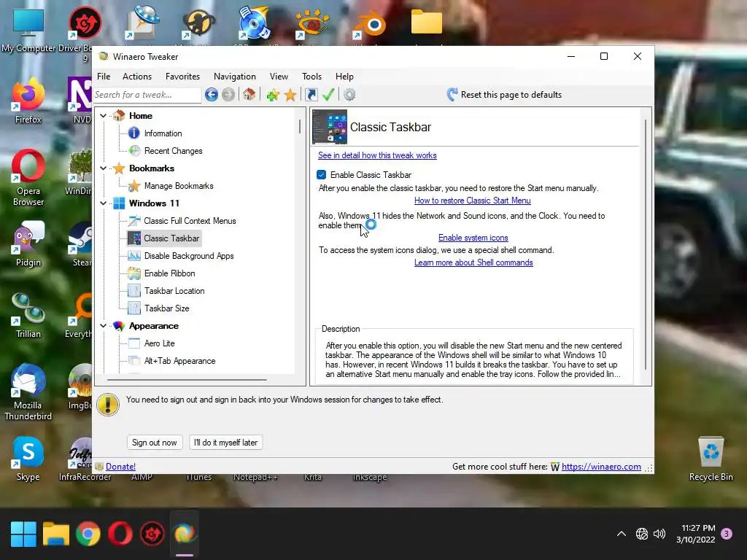Open Driver Booster from the taskbar
Screen dimensions: 747x560
pos(152,534)
